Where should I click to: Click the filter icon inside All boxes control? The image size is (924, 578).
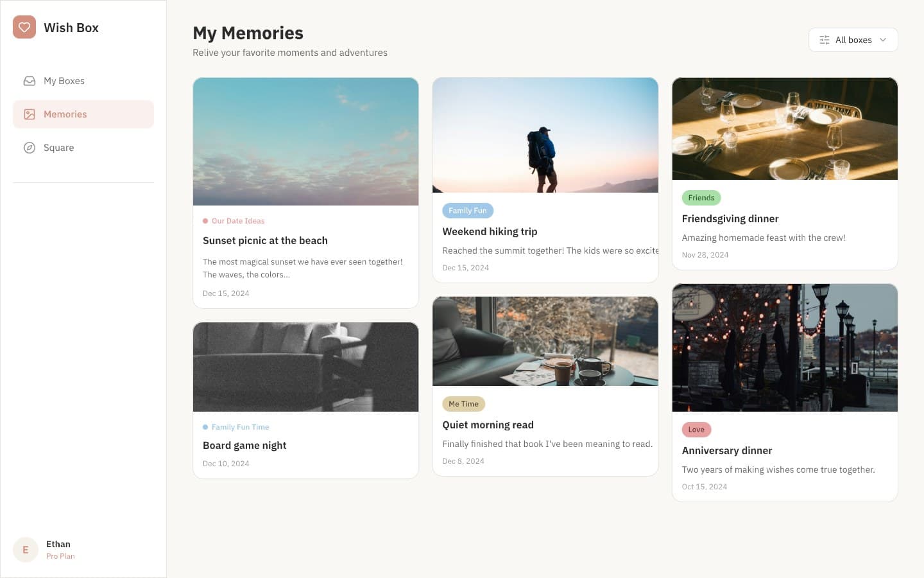tap(824, 39)
